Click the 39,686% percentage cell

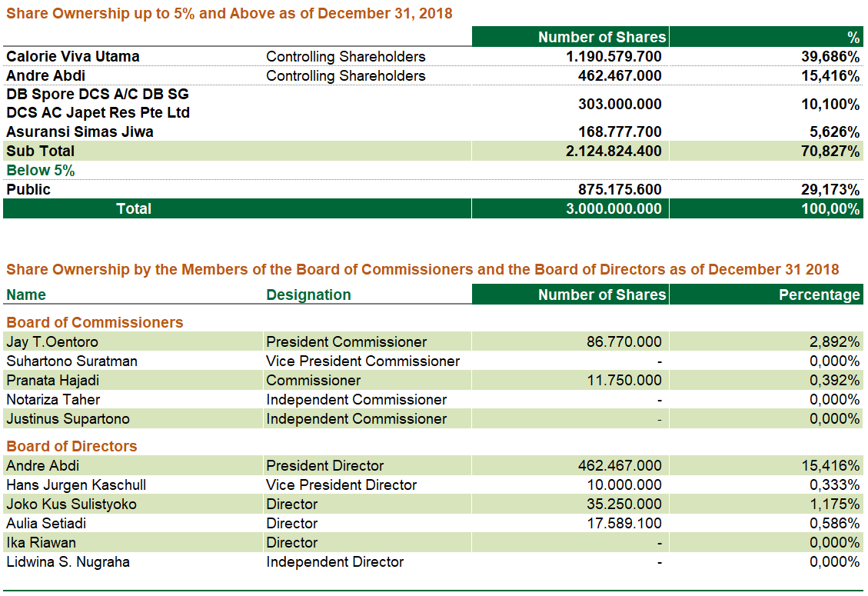tap(830, 57)
